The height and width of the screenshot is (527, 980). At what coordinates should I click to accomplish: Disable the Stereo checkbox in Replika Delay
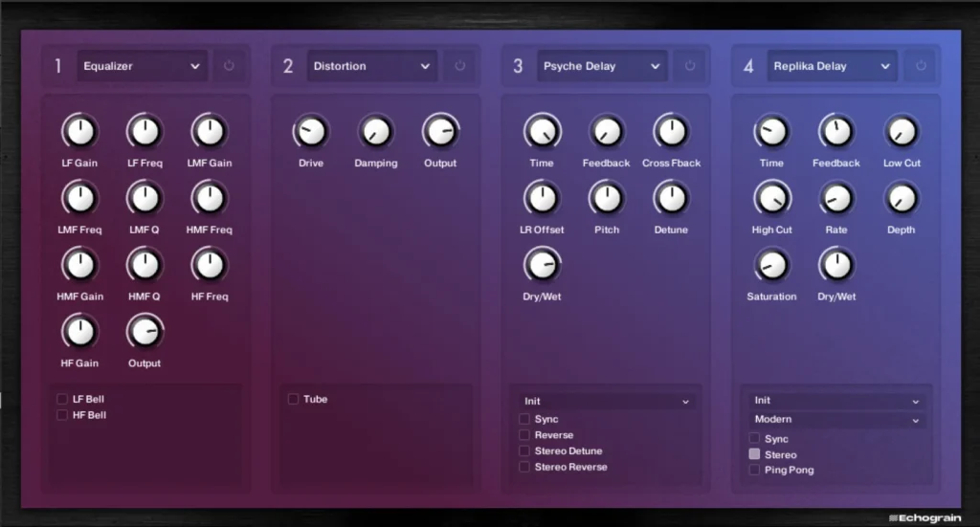[x=754, y=454]
